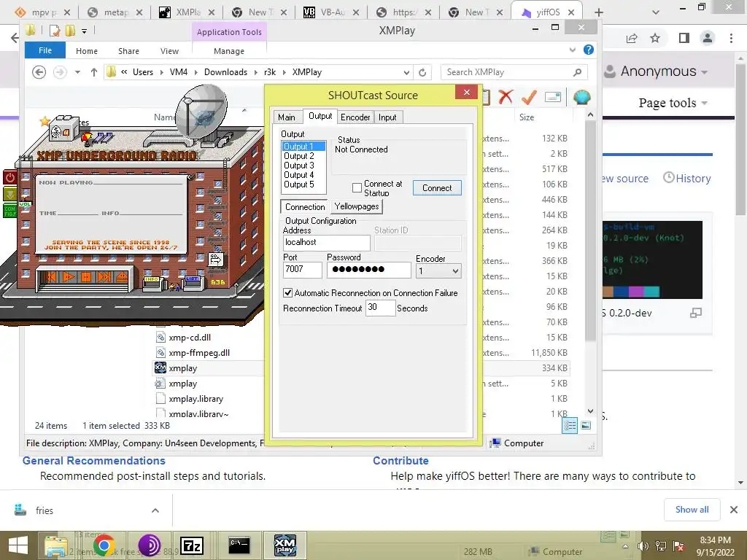Viewport: 747px width, 560px height.
Task: Click the next track button on the radio building
Action: 104,276
